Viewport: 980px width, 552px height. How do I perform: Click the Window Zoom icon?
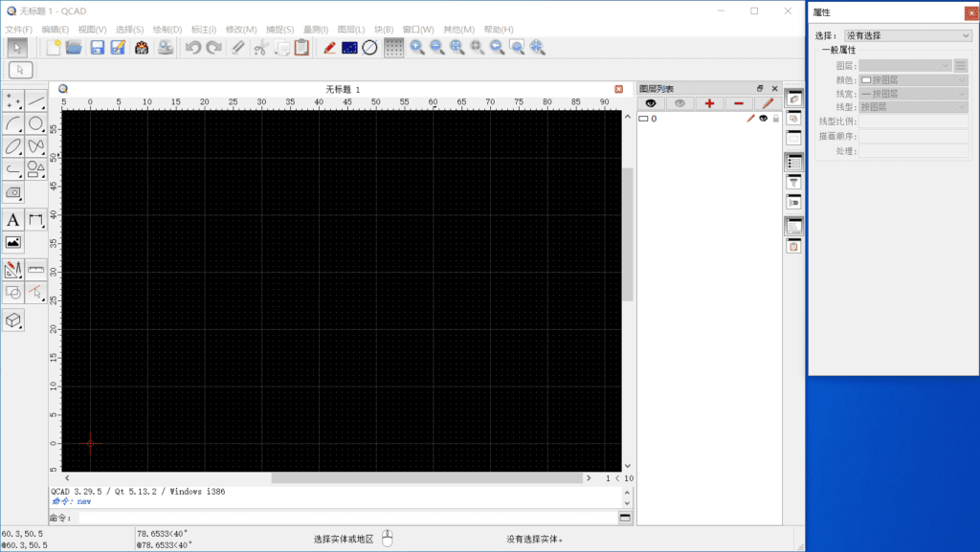tap(517, 48)
